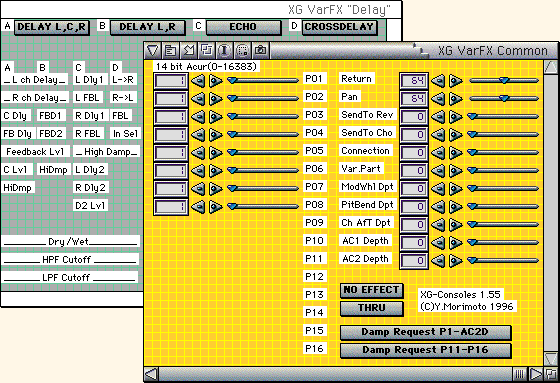Image resolution: width=560 pixels, height=383 pixels.
Task: Click the Return value field showing 64
Action: click(414, 81)
